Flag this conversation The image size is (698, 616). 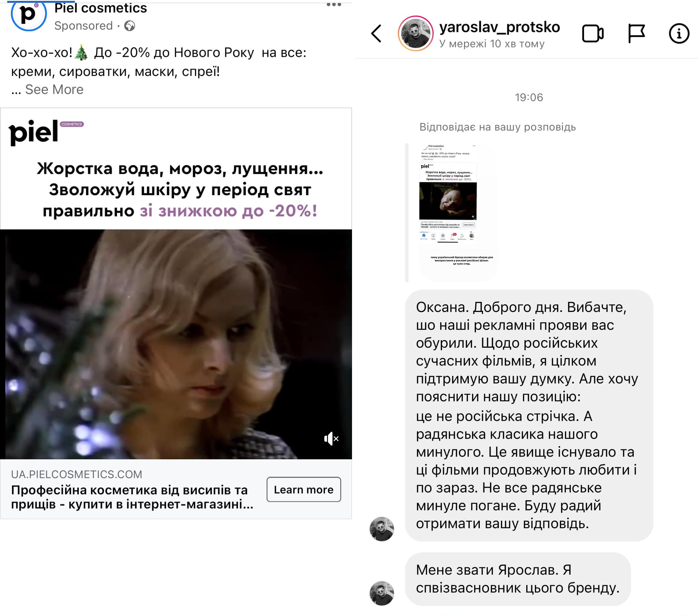click(637, 34)
